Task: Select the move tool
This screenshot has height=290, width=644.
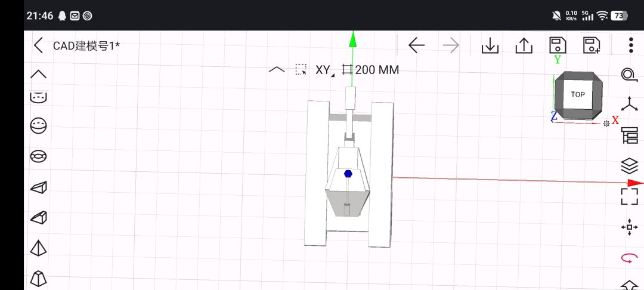Action: pyautogui.click(x=629, y=227)
